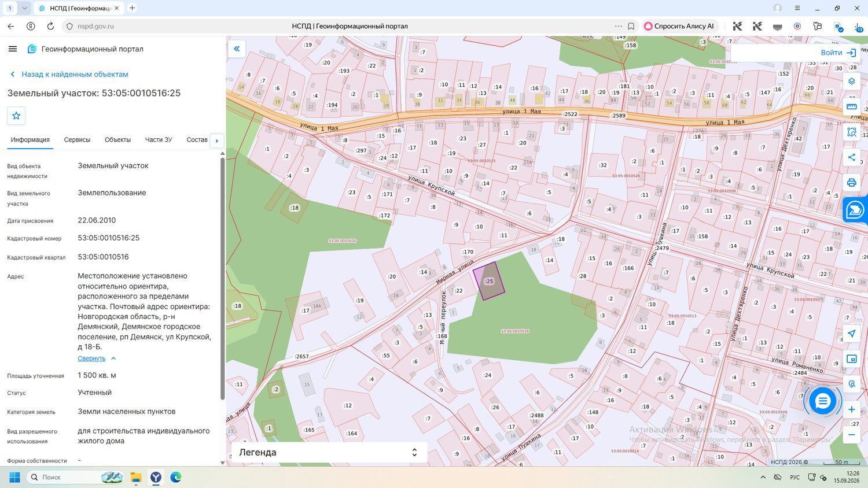Viewport: 868px width, 488px height.
Task: Switch to the Информация tab
Action: pos(30,140)
